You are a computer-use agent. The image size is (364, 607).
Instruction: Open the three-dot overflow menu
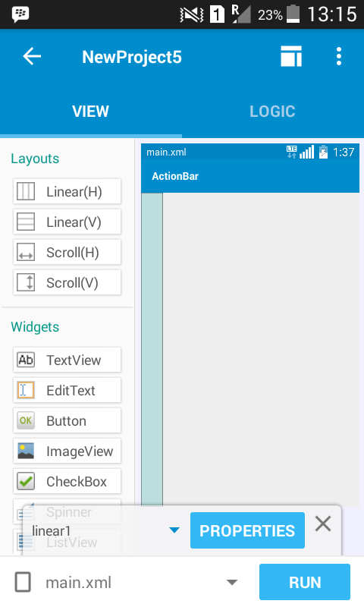(339, 56)
